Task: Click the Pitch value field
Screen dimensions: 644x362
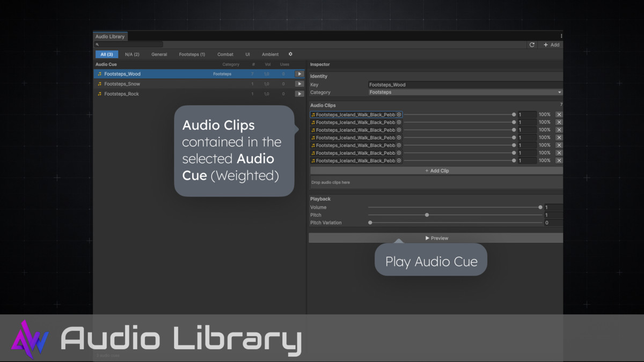Action: [553, 215]
